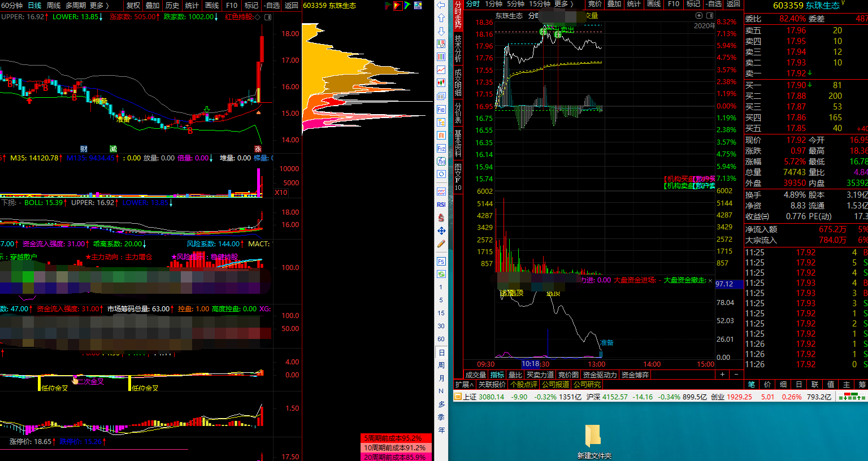This screenshot has width=868, height=461.
Task: Select 5-minute period in vertical toolbar
Action: click(441, 300)
